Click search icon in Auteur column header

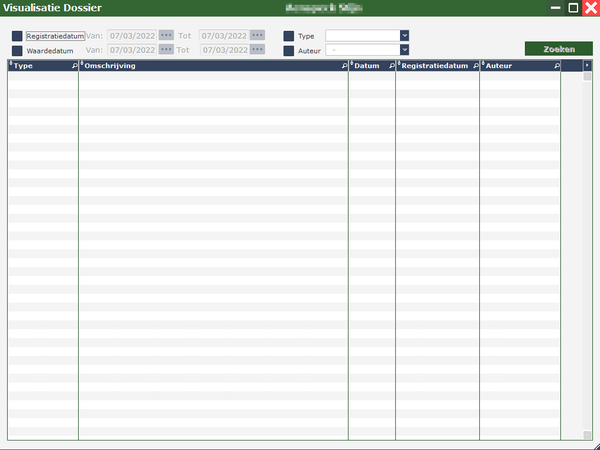pyautogui.click(x=557, y=66)
